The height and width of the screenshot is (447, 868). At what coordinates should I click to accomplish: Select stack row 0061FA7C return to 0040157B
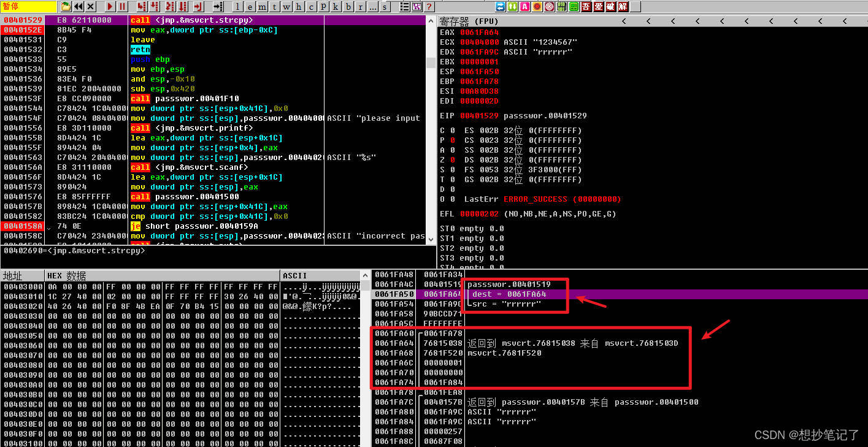click(620, 402)
